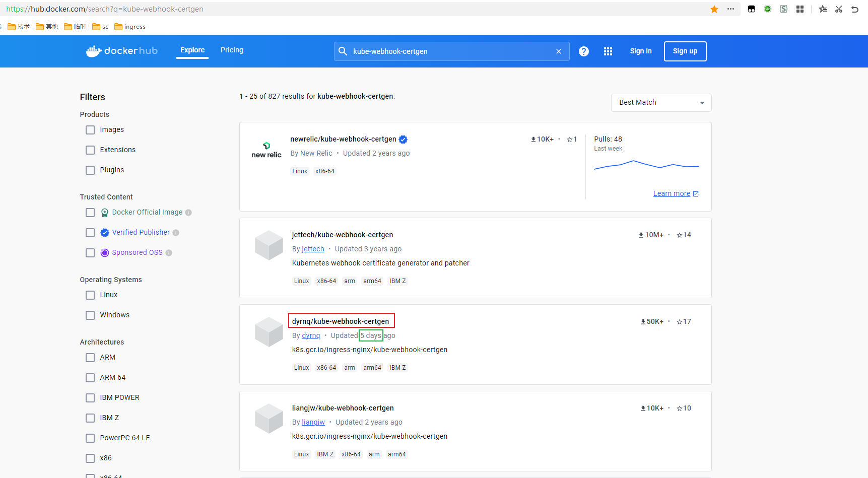Open the jettech/kube-webhook-certgen result
This screenshot has width=868, height=478.
coord(343,235)
